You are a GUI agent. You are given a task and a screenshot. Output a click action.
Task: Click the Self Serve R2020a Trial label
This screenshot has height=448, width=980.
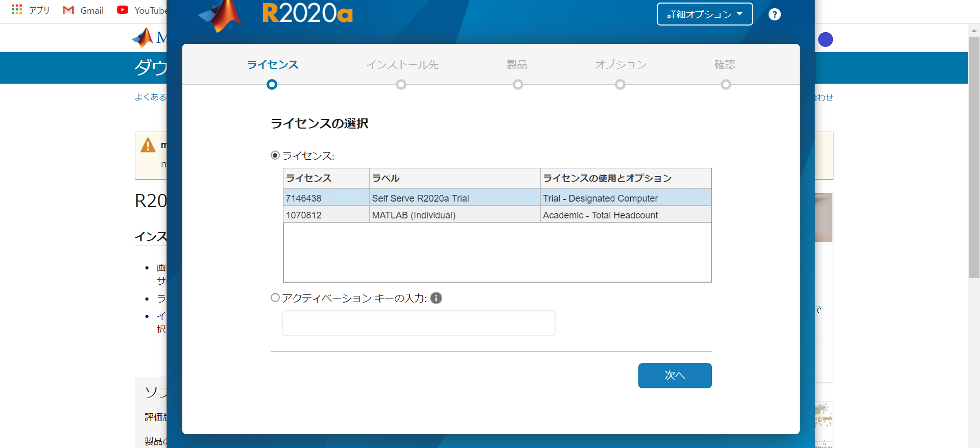tap(420, 198)
